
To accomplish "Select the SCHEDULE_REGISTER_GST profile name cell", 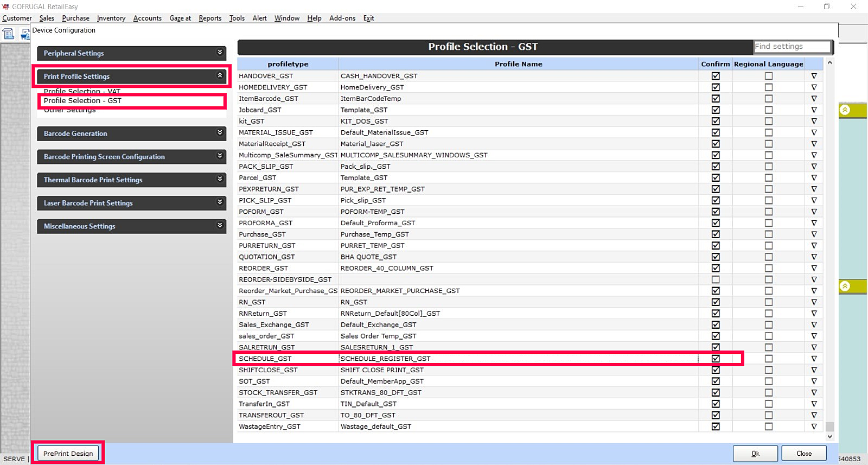I will pyautogui.click(x=519, y=359).
